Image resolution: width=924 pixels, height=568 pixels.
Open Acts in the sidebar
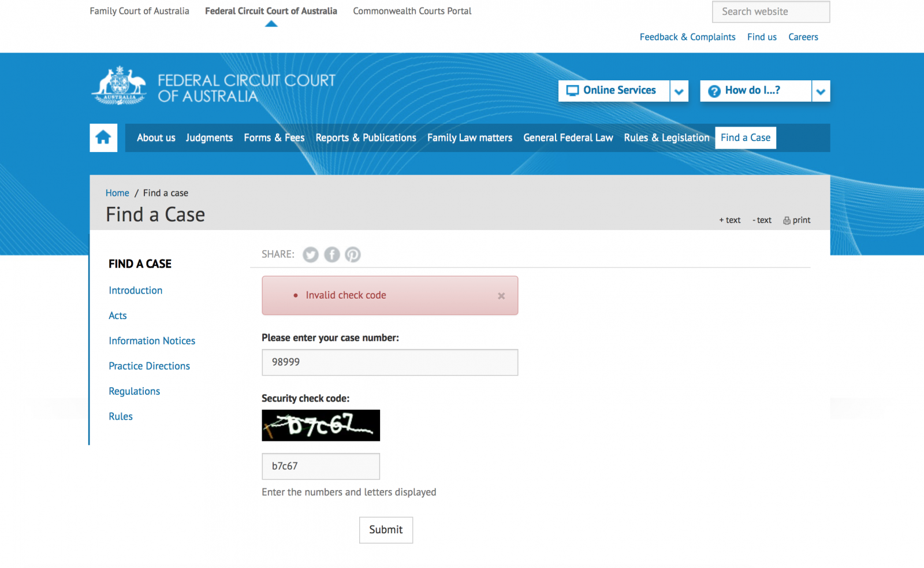(x=118, y=315)
